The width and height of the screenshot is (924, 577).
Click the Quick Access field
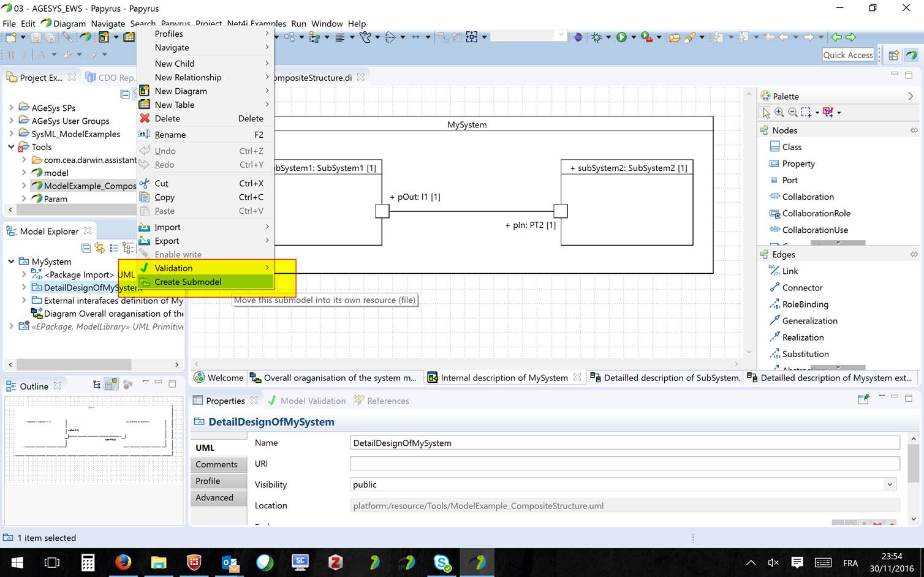[x=848, y=55]
